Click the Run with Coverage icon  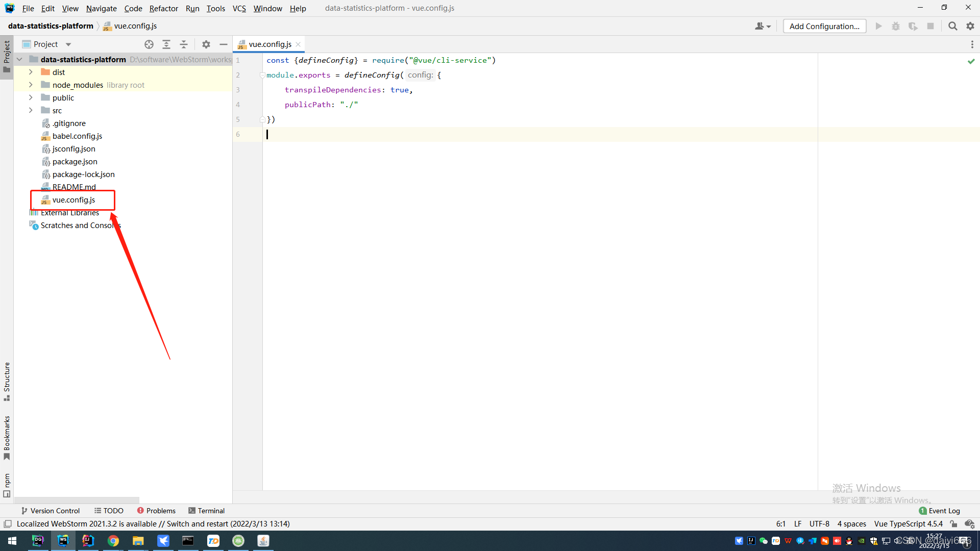click(913, 26)
